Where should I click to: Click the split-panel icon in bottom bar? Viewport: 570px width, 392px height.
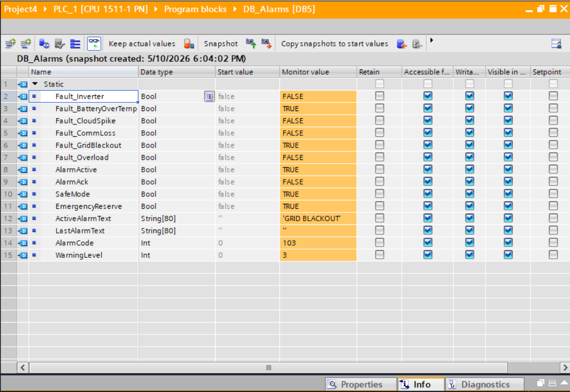point(552,383)
